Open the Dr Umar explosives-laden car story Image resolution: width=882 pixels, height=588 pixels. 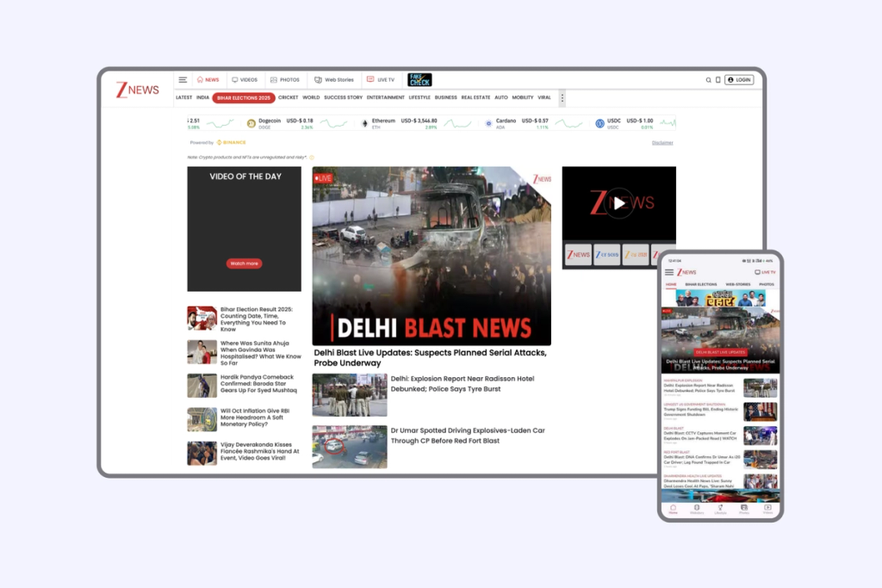pyautogui.click(x=468, y=436)
